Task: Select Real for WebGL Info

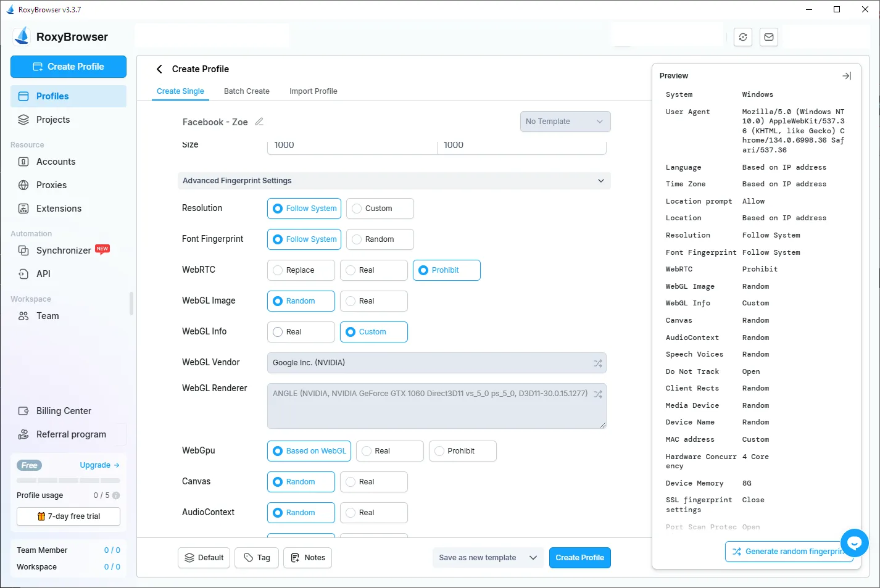Action: click(x=301, y=332)
